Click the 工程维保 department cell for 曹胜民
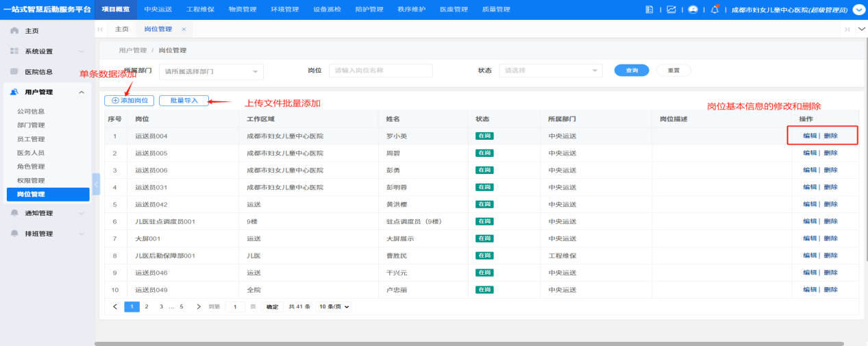Screen dimensions: 868x346 (562, 256)
